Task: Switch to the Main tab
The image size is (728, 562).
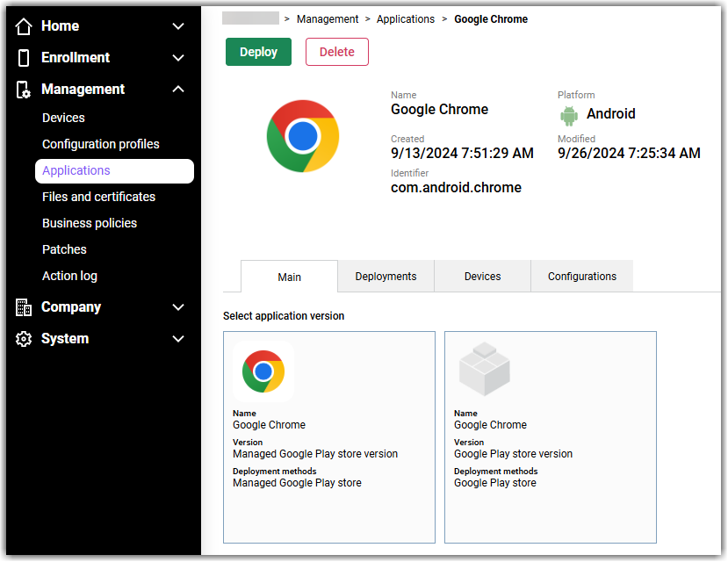Action: pos(289,277)
